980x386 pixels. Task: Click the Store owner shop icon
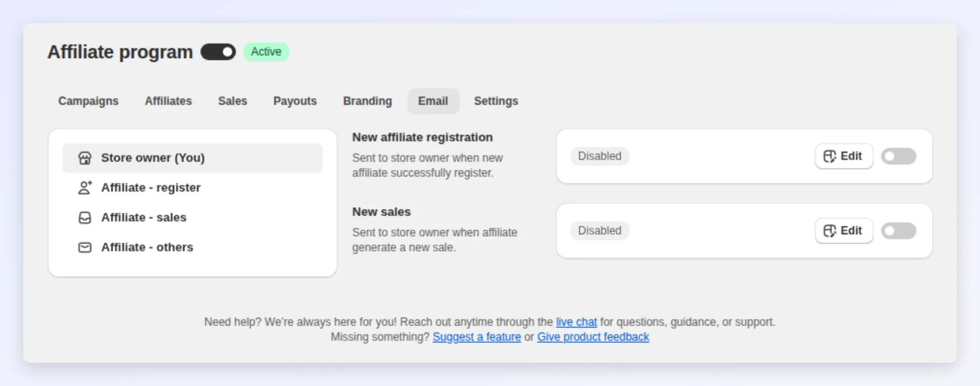point(85,158)
